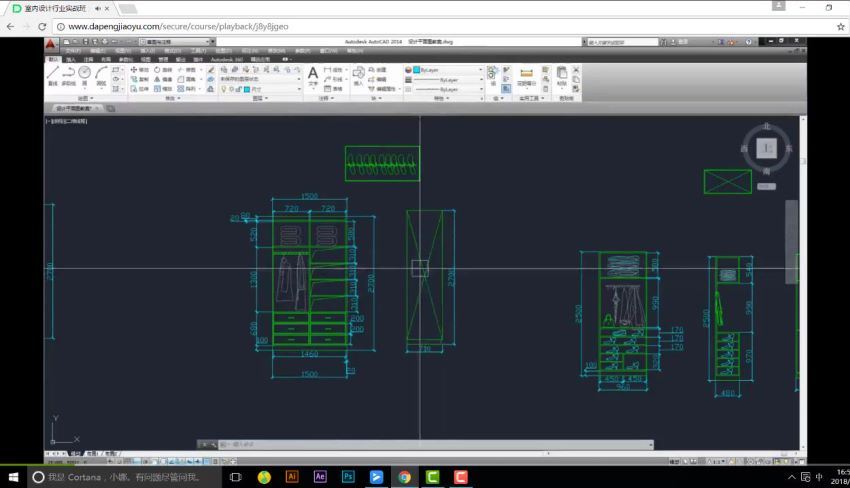
Task: Click the Group (组) tool icon
Action: coord(492,76)
